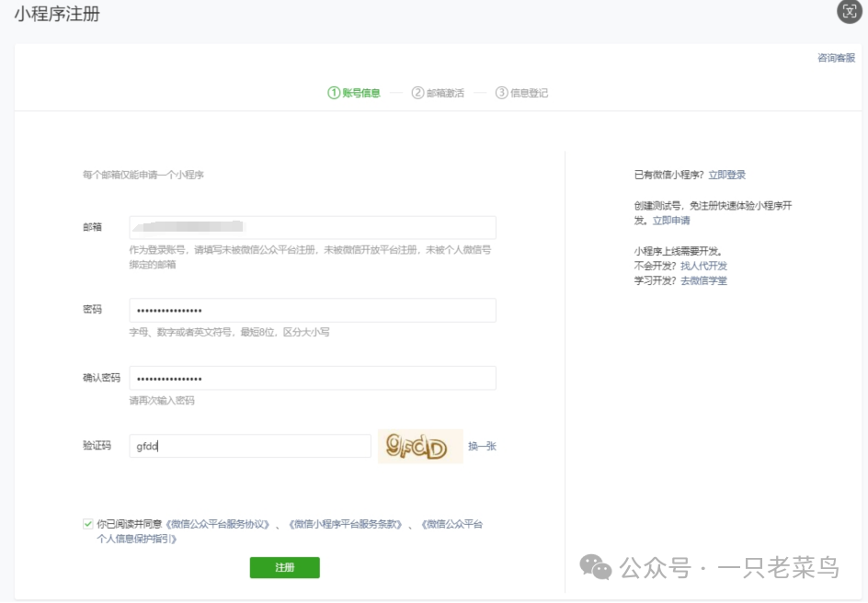This screenshot has height=603, width=868.
Task: Open 微信公众平台服务协议 link
Action: tap(218, 524)
